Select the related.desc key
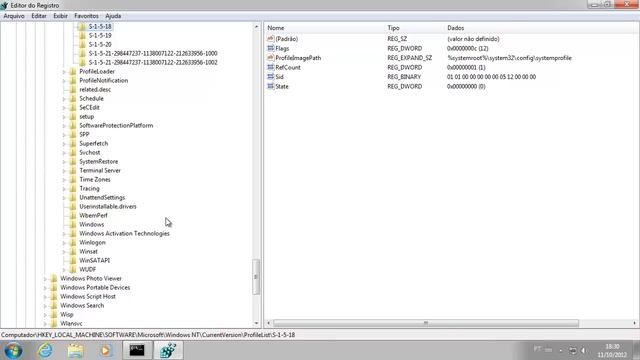The image size is (640, 360). coord(95,89)
